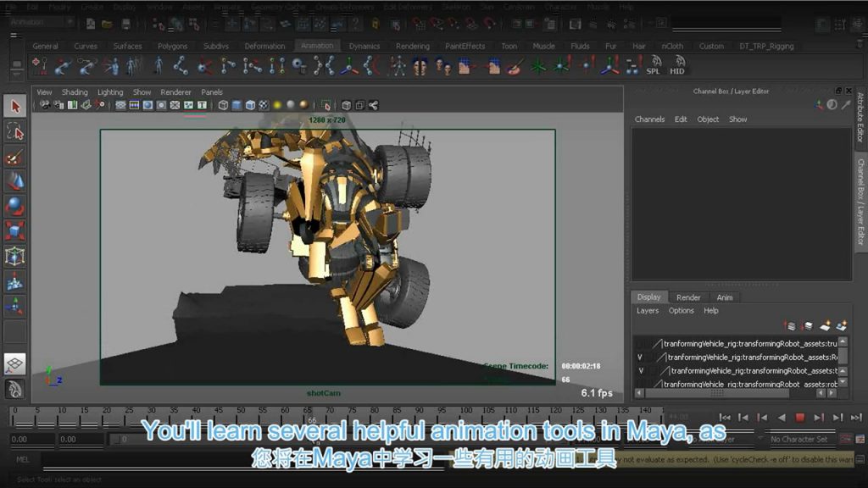Toggle the film gate overlay
Screen dimensions: 868x488
[135, 105]
